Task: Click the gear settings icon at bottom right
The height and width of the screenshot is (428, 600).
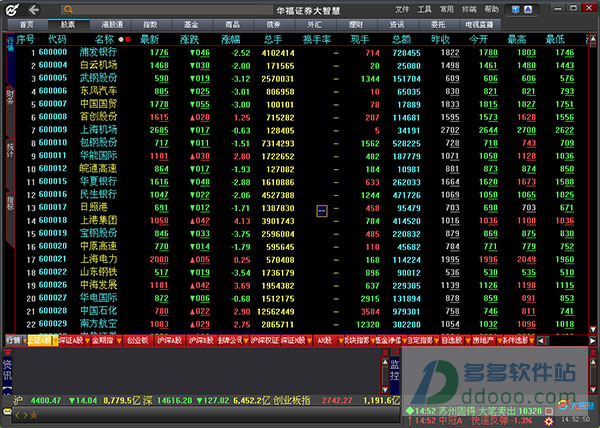Action: (x=549, y=421)
